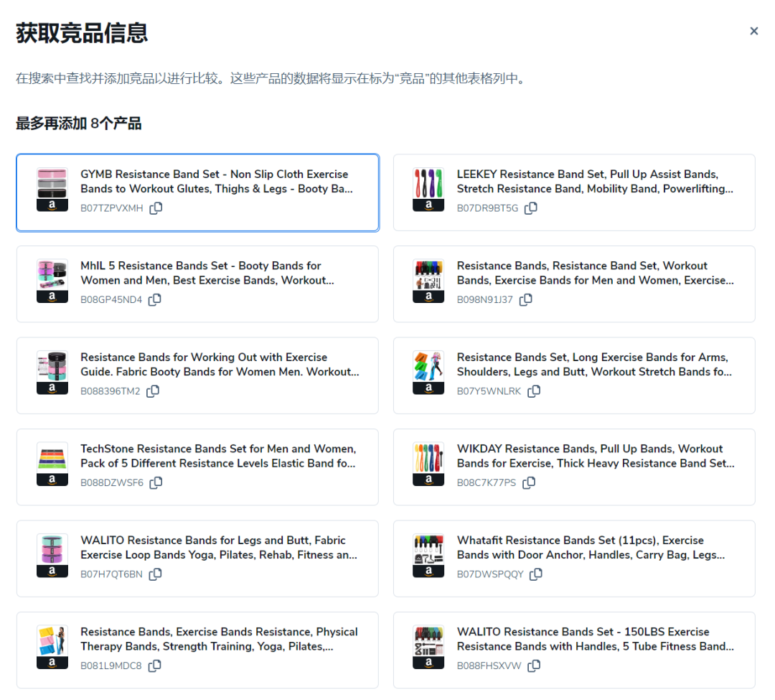Image resolution: width=775 pixels, height=700 pixels.
Task: Select 'Resistance Bands, Resistance Band Set, Workout' title
Action: (596, 273)
